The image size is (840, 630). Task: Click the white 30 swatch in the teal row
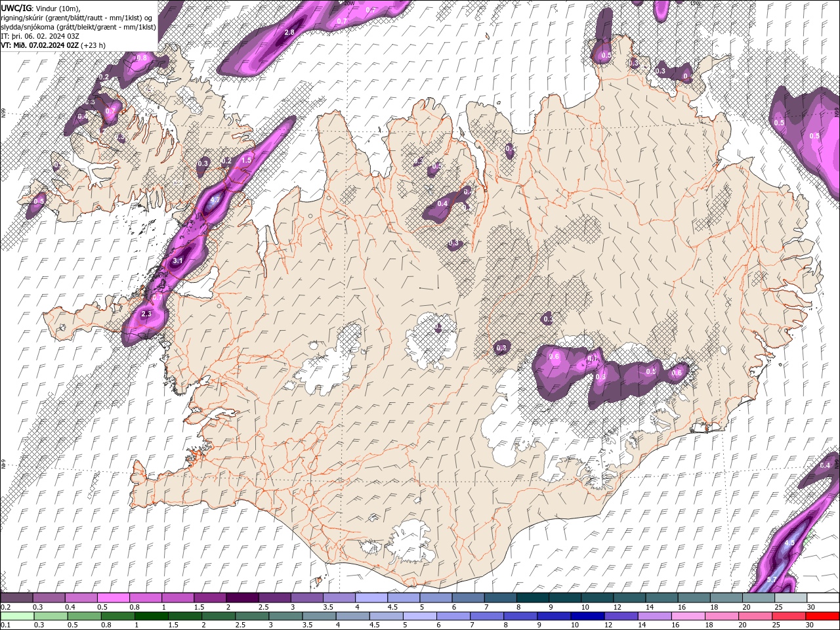822,598
